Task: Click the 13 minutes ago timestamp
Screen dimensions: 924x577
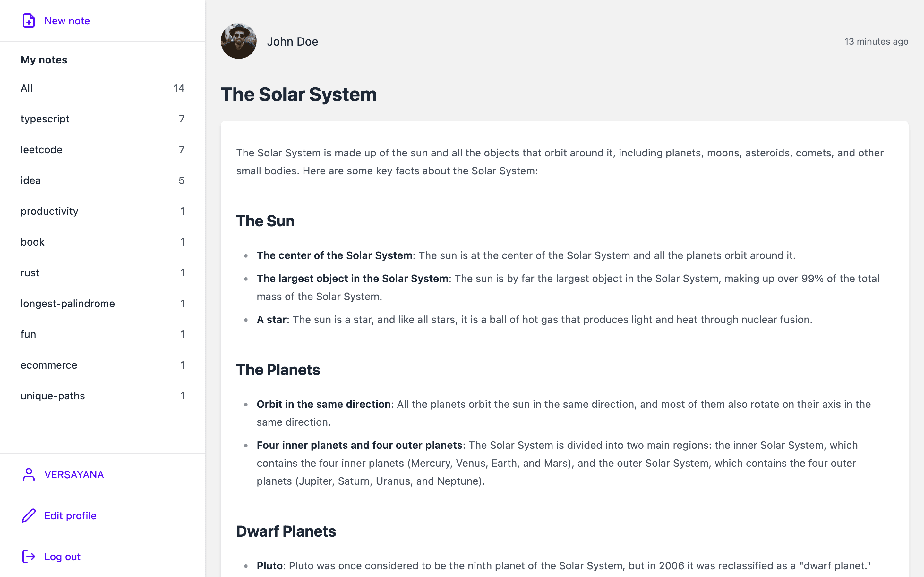Action: (876, 41)
